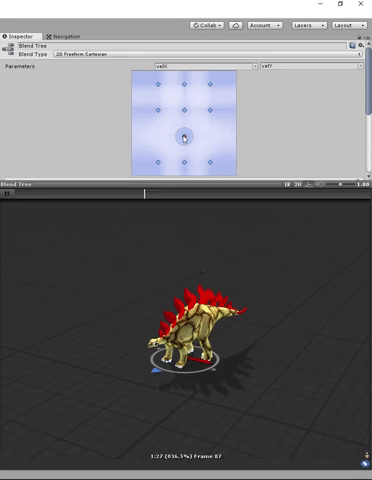The image size is (372, 480).
Task: Click the pivot and mass center icon
Action: 309,184
